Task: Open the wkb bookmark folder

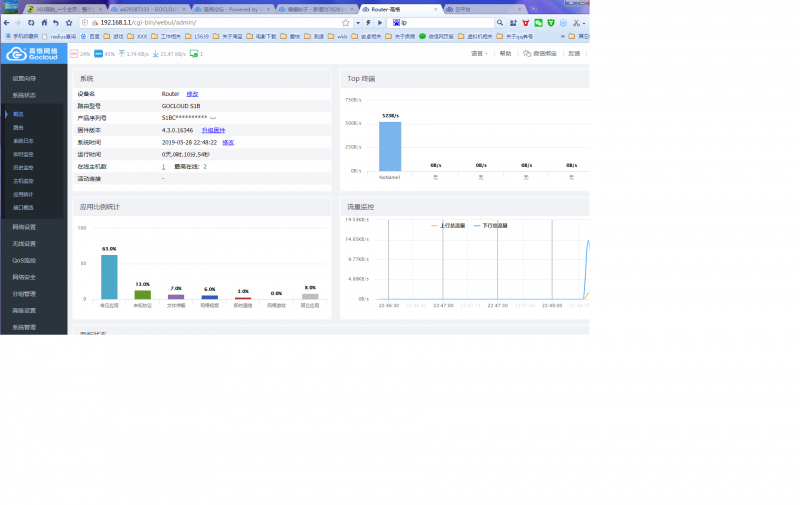Action: pyautogui.click(x=337, y=36)
